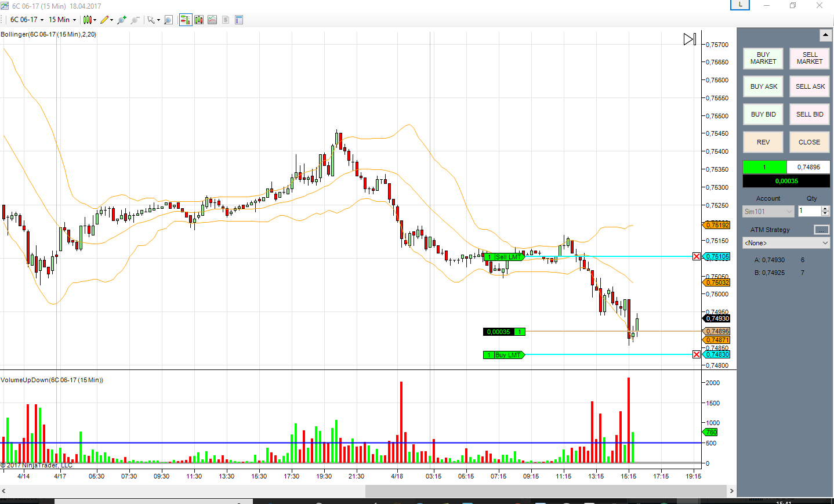Open the zoom frame magnifier tool
This screenshot has height=504, width=834.
pyautogui.click(x=168, y=20)
